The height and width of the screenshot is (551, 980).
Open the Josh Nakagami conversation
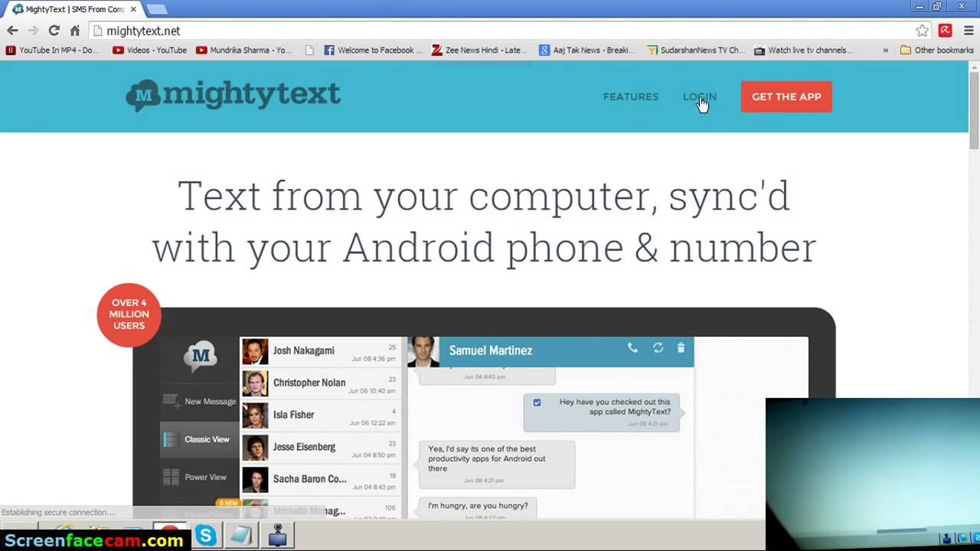(320, 351)
